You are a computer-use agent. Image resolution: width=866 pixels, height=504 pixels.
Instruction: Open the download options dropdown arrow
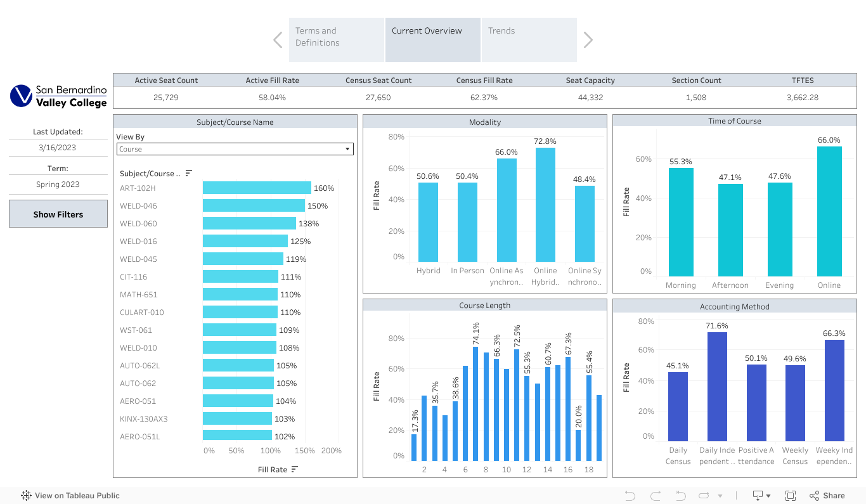769,495
